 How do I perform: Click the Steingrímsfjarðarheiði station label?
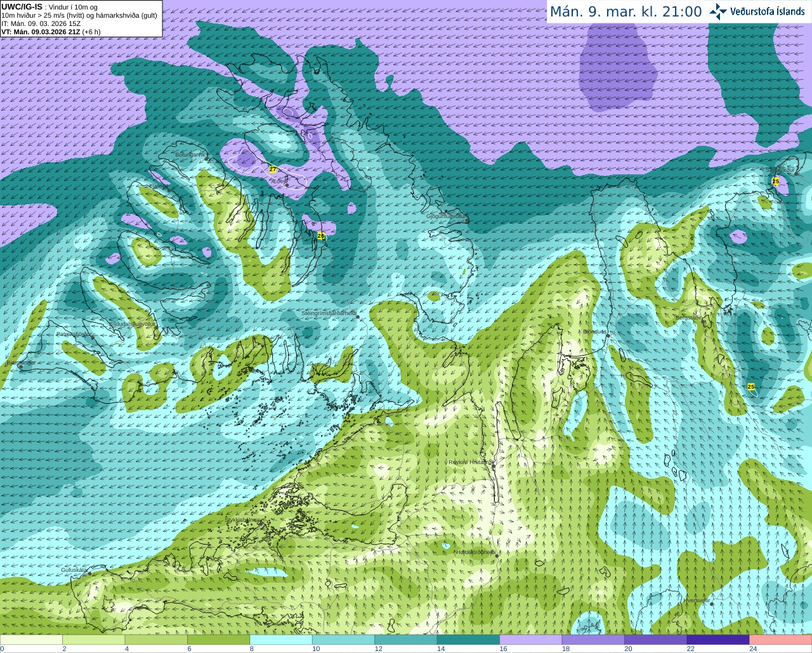point(329,313)
